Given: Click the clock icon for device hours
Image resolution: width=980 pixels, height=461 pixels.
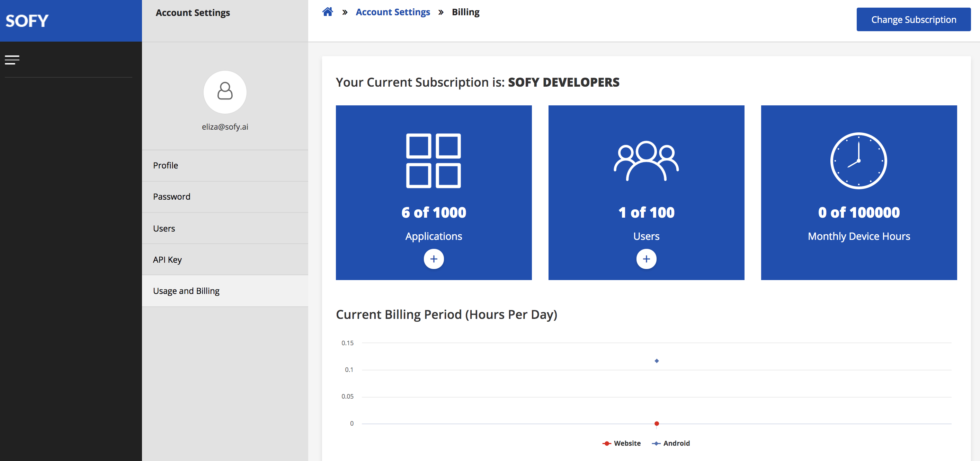Looking at the screenshot, I should [859, 160].
